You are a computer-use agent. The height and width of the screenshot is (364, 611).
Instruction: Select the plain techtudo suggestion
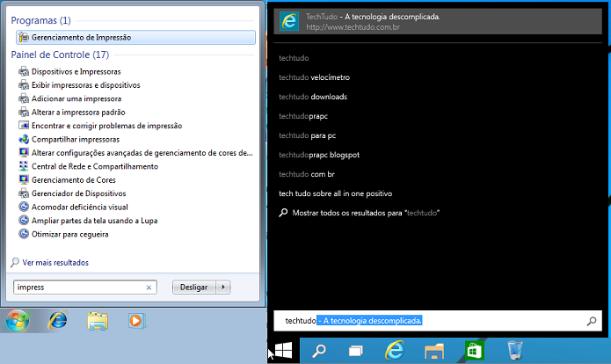click(294, 58)
